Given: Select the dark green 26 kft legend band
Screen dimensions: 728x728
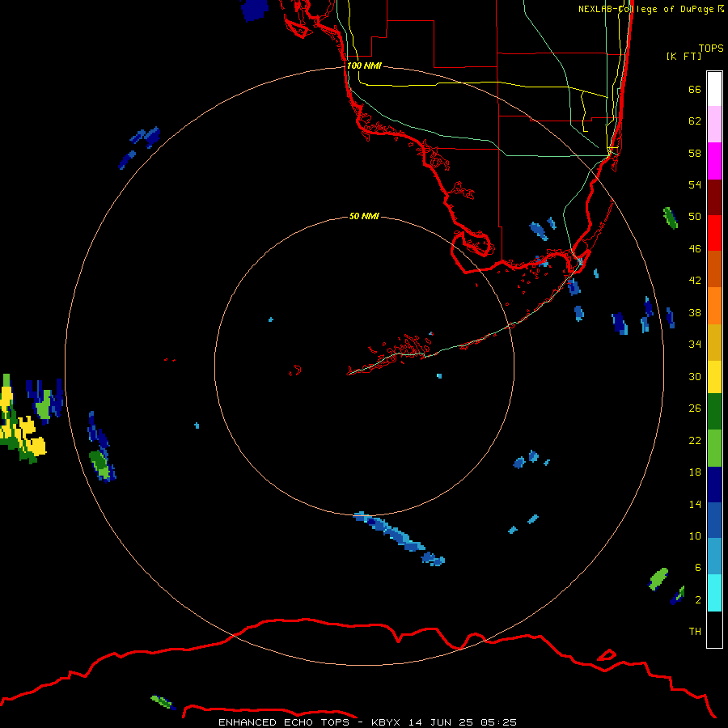Looking at the screenshot, I should 714,412.
